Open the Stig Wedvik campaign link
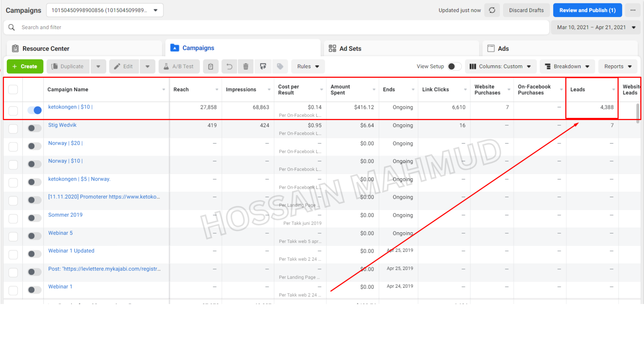Screen dimensions: 644x362 tap(62, 125)
